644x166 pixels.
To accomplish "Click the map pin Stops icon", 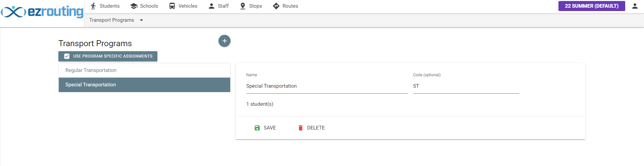I will (243, 6).
